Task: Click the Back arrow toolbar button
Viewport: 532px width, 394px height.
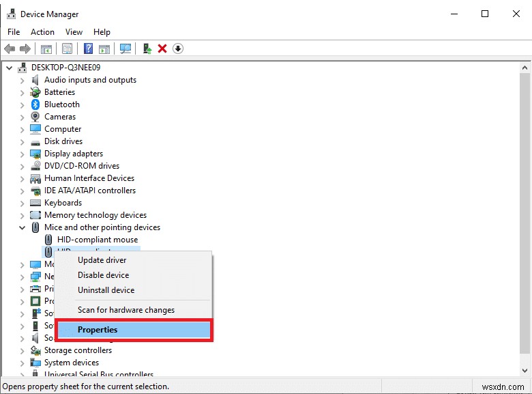Action: (10, 49)
